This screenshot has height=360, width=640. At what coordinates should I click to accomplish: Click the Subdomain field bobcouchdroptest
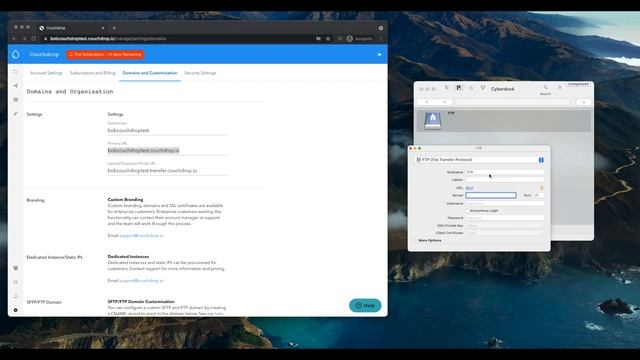point(167,130)
